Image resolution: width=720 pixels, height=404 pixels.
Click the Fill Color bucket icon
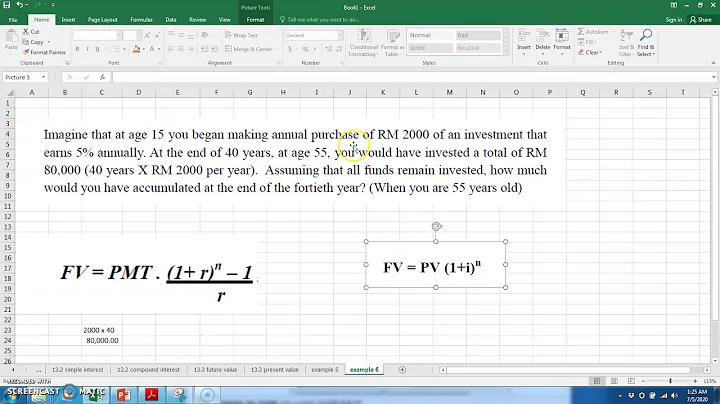136,49
